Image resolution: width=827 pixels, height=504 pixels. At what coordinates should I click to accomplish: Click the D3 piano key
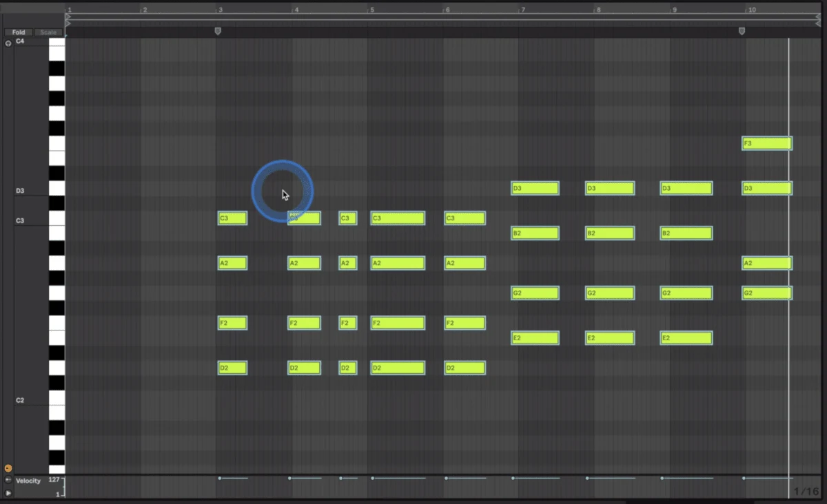(57, 188)
